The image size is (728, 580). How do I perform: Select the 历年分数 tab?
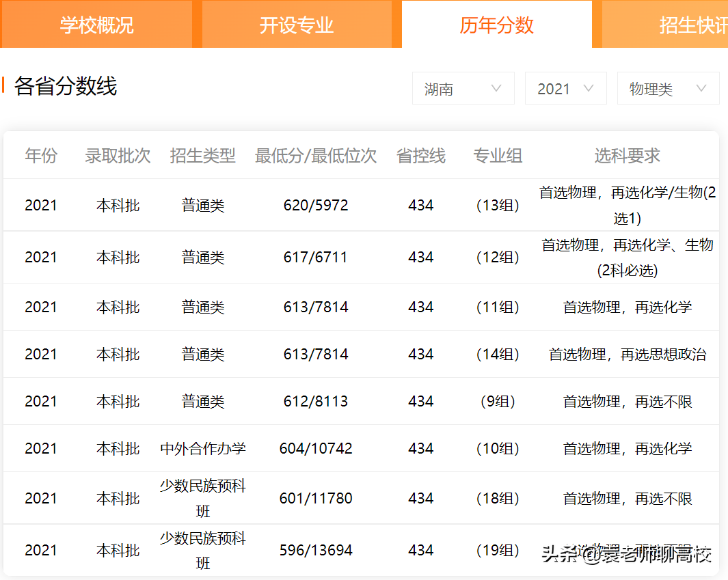click(x=497, y=24)
